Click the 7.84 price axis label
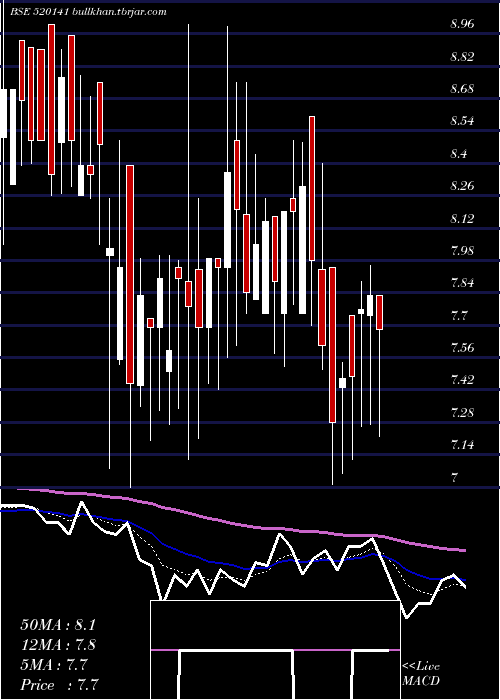 click(x=462, y=283)
